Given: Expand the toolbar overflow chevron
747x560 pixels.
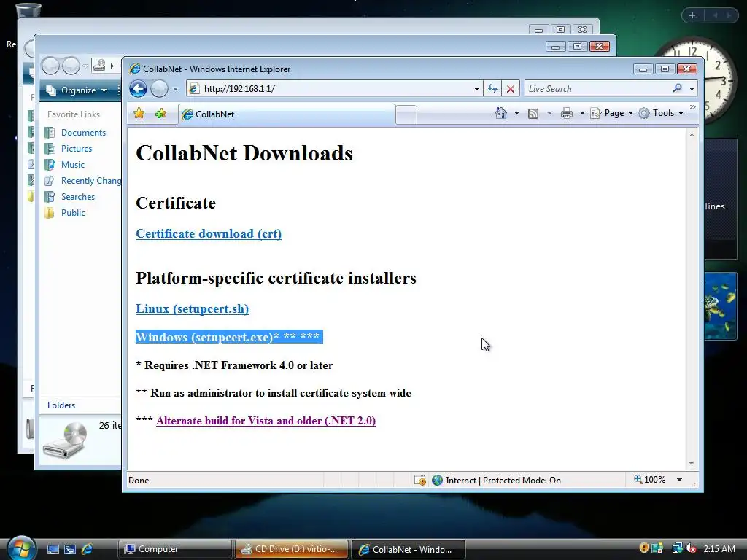Looking at the screenshot, I should point(693,107).
